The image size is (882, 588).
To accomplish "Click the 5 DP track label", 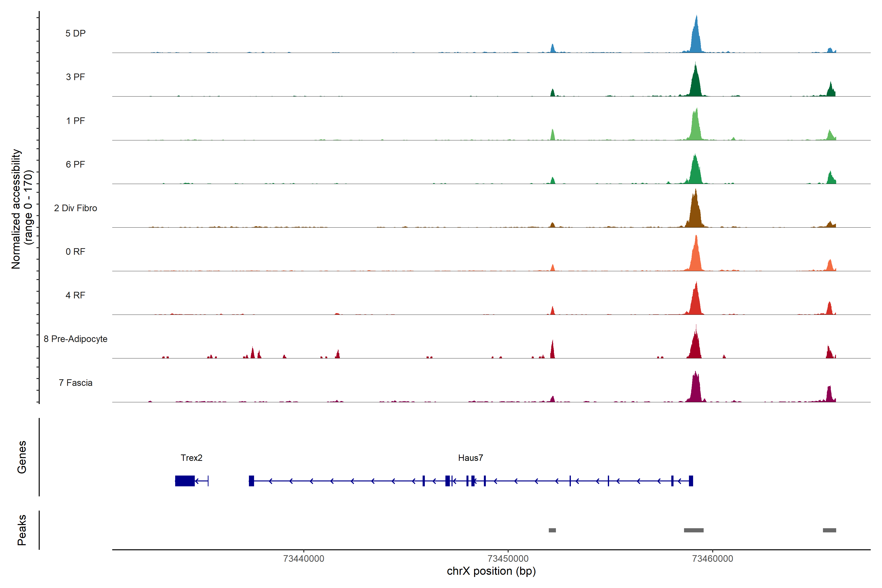I will click(x=75, y=33).
